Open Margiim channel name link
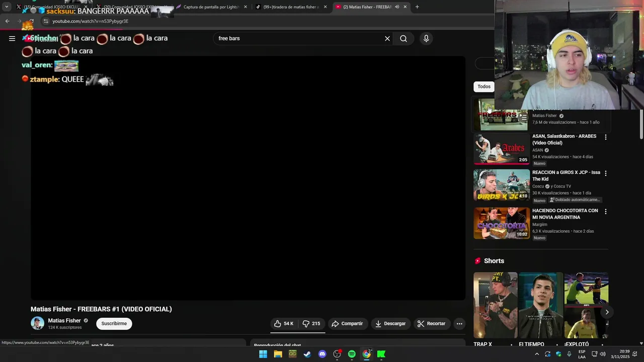This screenshot has width=644, height=362. point(540,225)
